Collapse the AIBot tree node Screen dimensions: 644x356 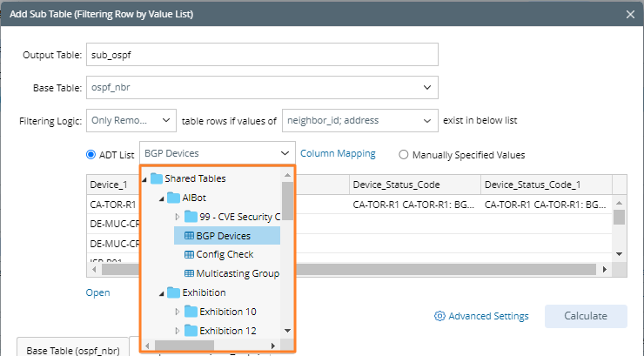tap(161, 198)
